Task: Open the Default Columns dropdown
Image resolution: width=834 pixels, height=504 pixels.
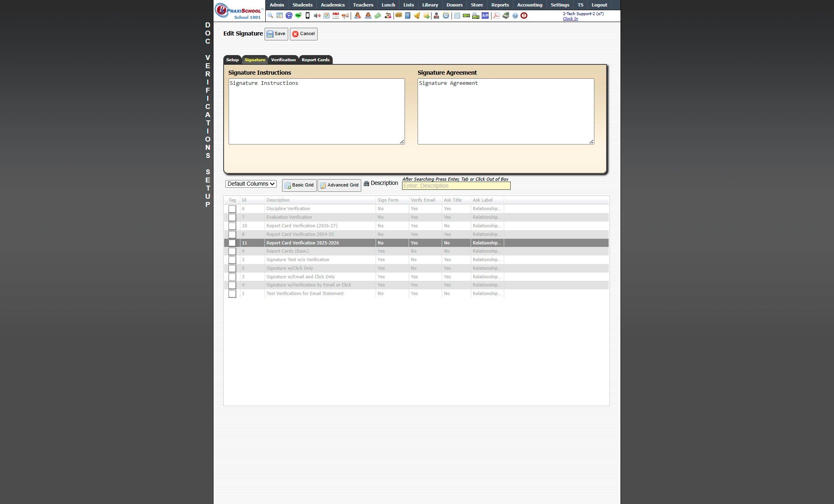Action: 251,184
